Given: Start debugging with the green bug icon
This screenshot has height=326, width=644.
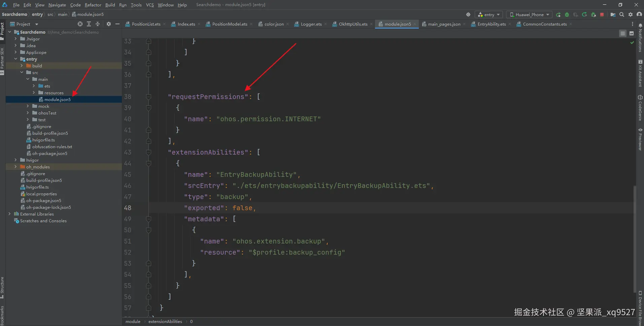Looking at the screenshot, I should tap(567, 14).
